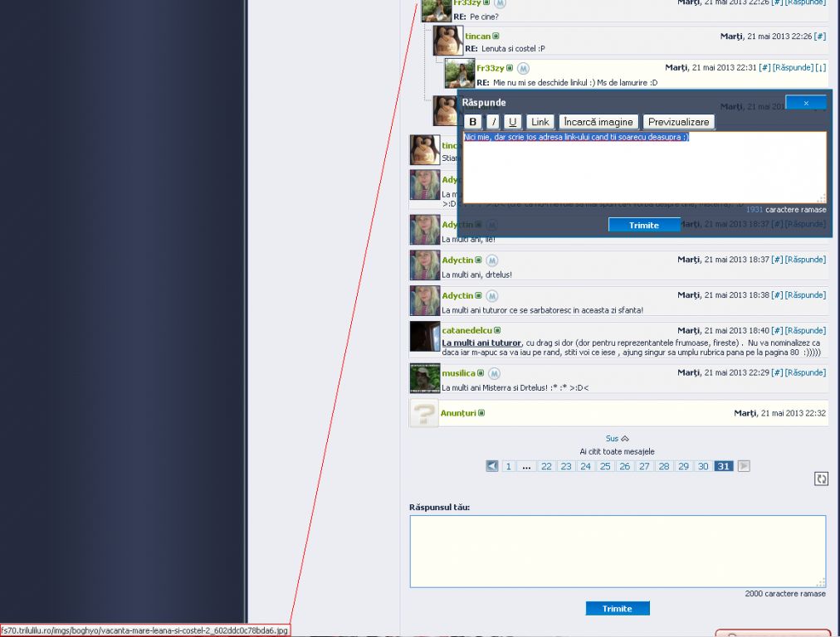Image resolution: width=840 pixels, height=637 pixels.
Task: Send the reply in the Răspunde dialog
Action: click(644, 225)
